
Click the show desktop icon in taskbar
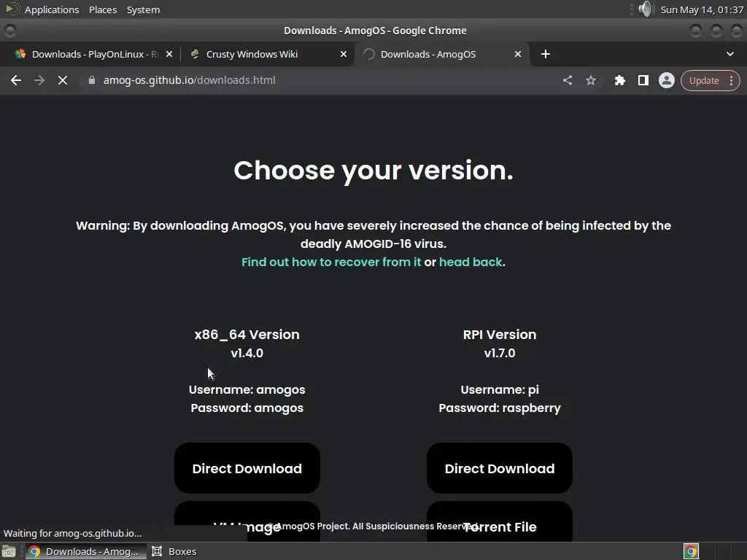9,551
